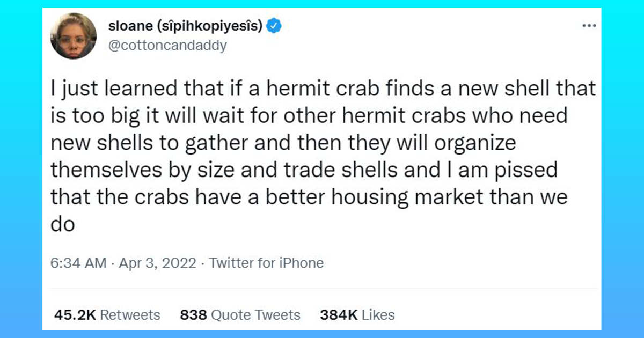Click the Retweets count 45.2K
This screenshot has height=338, width=644.
pyautogui.click(x=75, y=315)
